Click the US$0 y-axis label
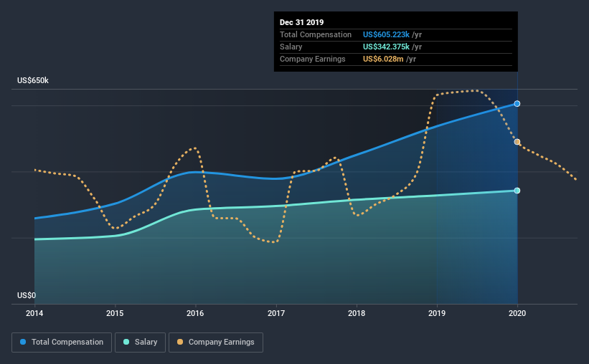This screenshot has height=364, width=589. pyautogui.click(x=27, y=295)
